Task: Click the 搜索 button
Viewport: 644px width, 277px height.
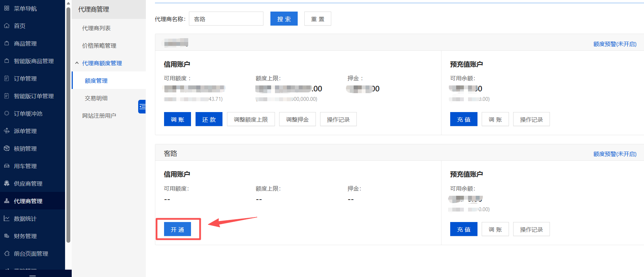Action: (284, 19)
